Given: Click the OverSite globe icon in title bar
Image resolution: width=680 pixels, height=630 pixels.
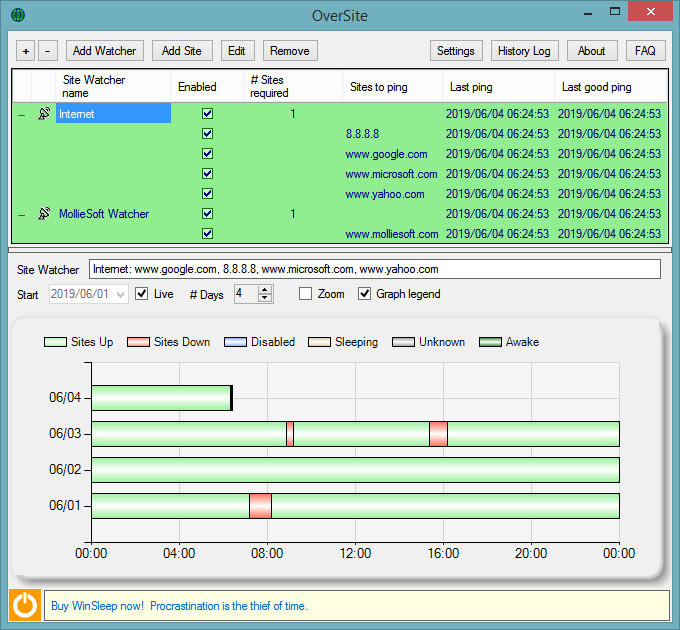Looking at the screenshot, I should pos(18,15).
